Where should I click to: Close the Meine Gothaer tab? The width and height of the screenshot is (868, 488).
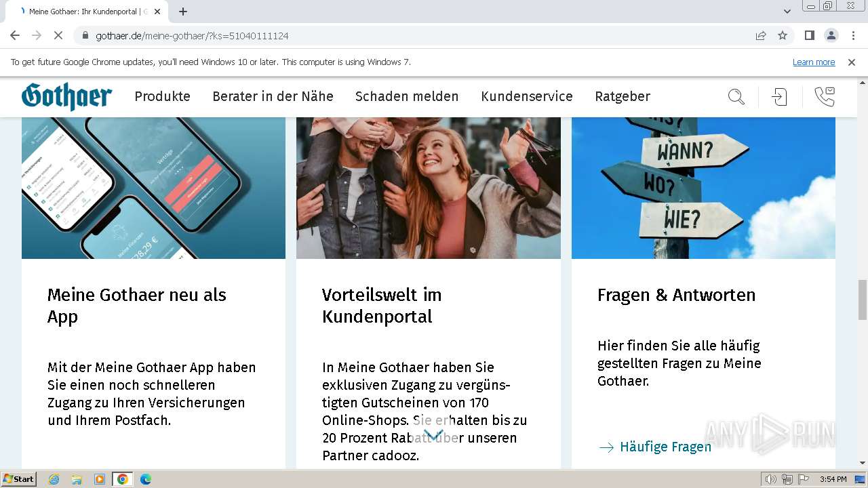click(x=157, y=12)
